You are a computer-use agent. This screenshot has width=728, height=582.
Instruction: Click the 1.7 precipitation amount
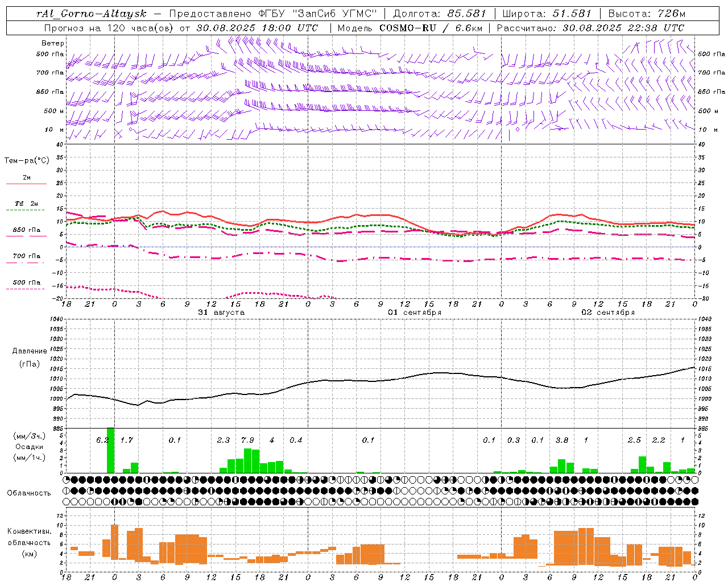click(126, 440)
